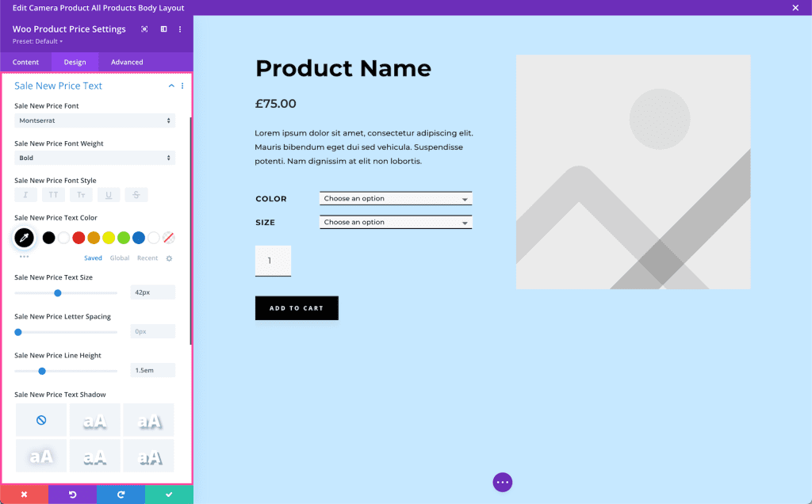Click the expand editor icon in header
This screenshot has width=812, height=504.
(144, 29)
